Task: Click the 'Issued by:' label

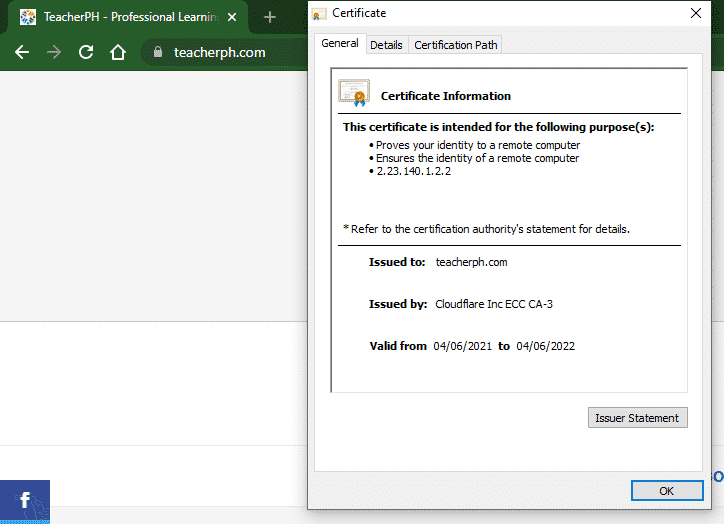Action: [x=398, y=304]
